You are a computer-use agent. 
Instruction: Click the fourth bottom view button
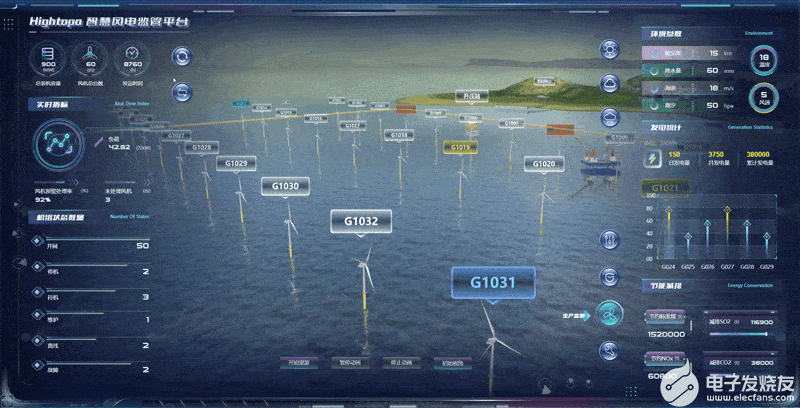[x=453, y=363]
